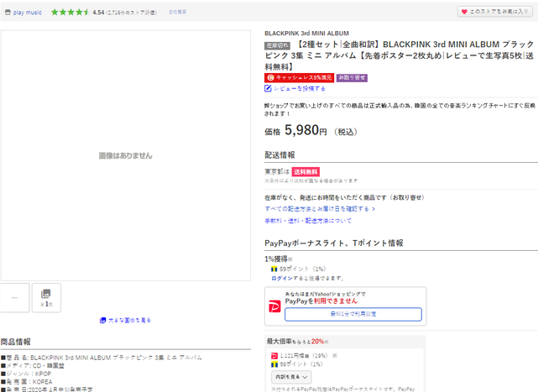Click the T-point icon in 最大倍率 box
Image resolution: width=554 pixels, height=392 pixels.
click(x=274, y=364)
